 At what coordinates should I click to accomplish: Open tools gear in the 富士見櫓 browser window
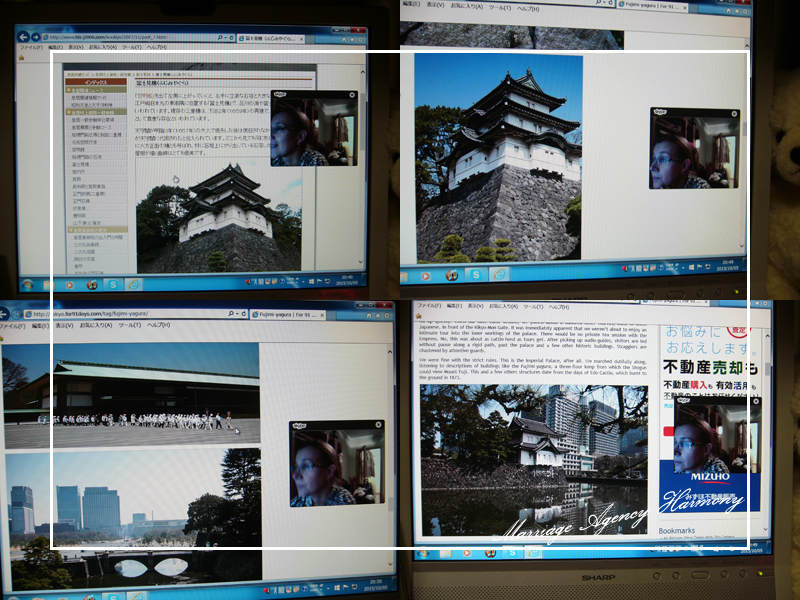tap(360, 39)
